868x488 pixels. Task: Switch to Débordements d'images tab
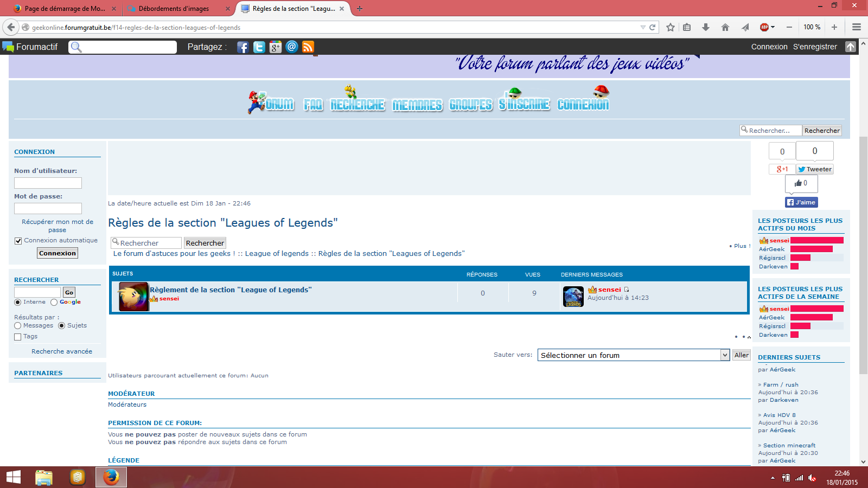tap(178, 9)
